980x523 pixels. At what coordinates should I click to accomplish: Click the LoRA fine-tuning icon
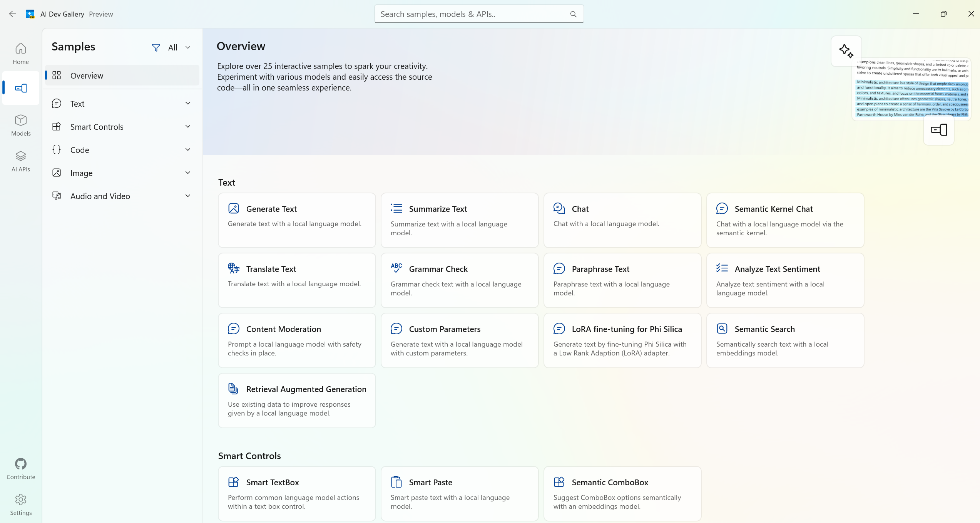(559, 329)
